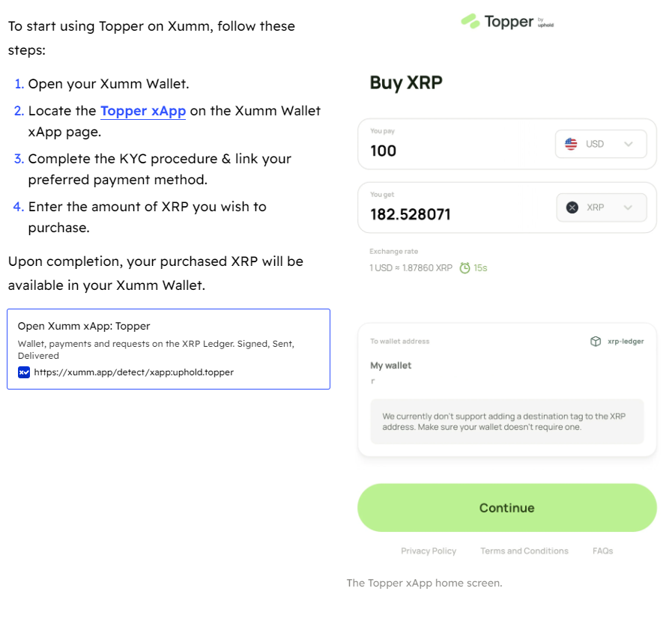The image size is (672, 621).
Task: Open the XRP asset dropdown
Action: pyautogui.click(x=601, y=207)
